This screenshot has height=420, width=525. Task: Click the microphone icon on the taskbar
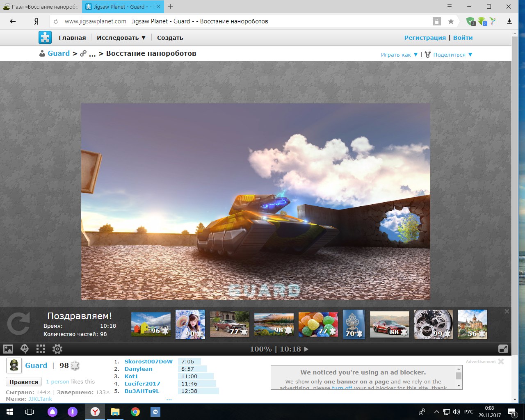point(73,412)
